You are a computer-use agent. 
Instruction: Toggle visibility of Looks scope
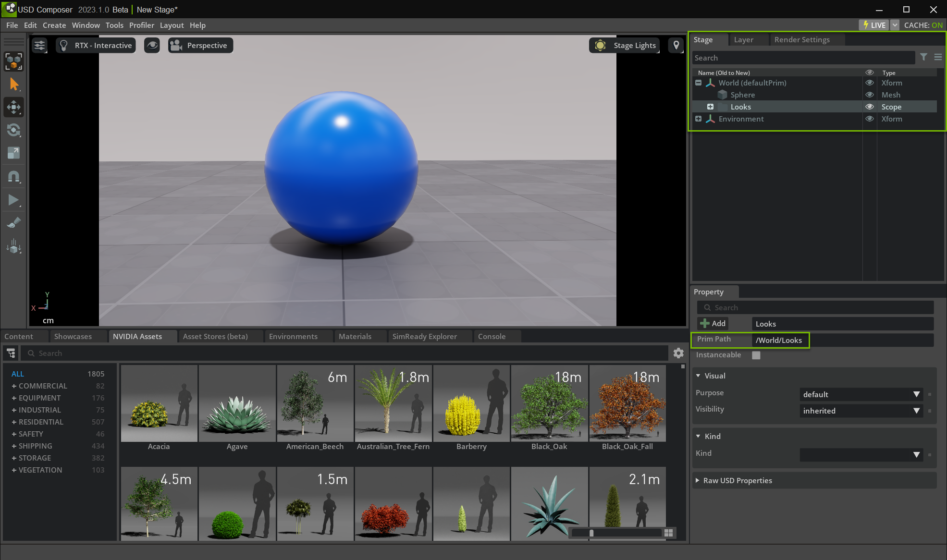click(x=868, y=107)
